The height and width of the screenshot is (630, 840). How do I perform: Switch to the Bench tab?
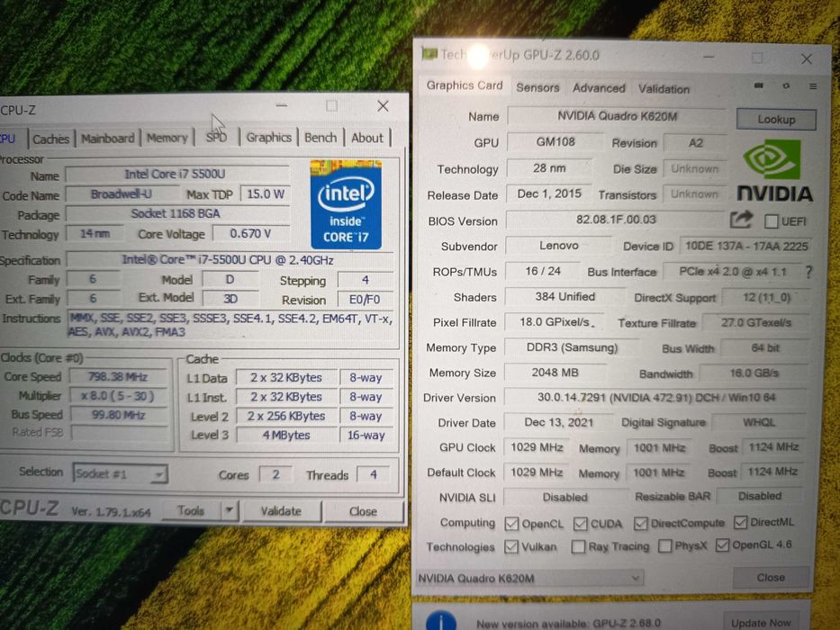tap(321, 137)
